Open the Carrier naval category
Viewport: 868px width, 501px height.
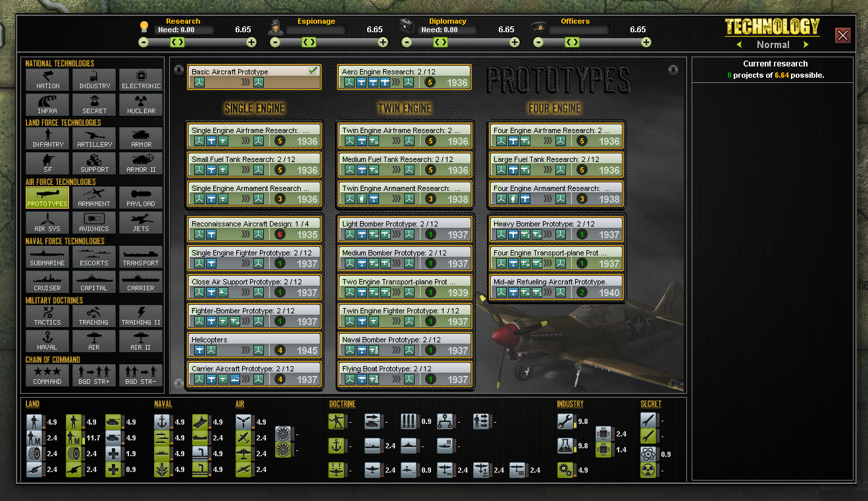coord(141,282)
